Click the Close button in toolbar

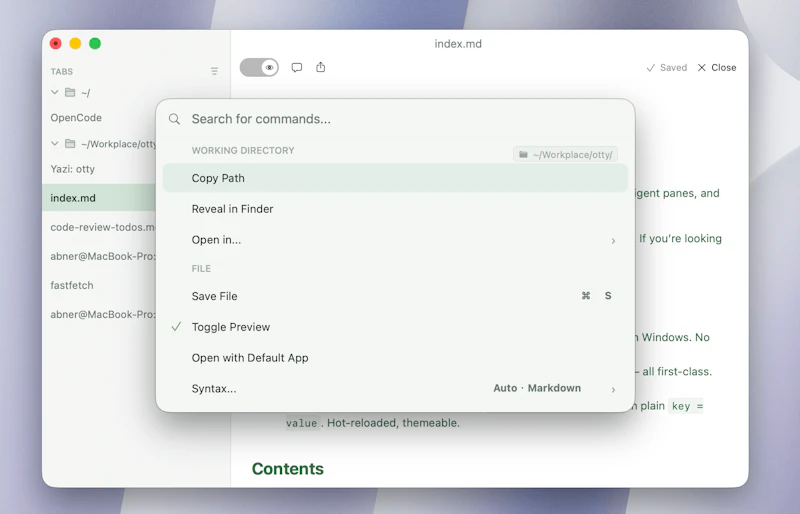[717, 67]
